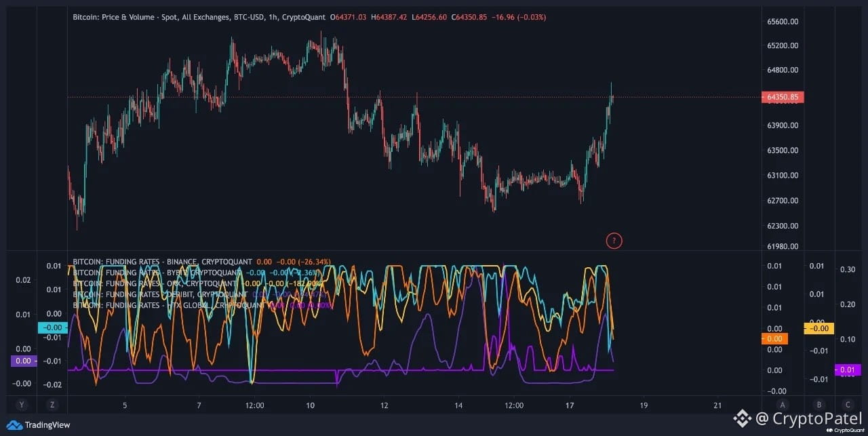Click the 0.30 value on scale C

848,270
